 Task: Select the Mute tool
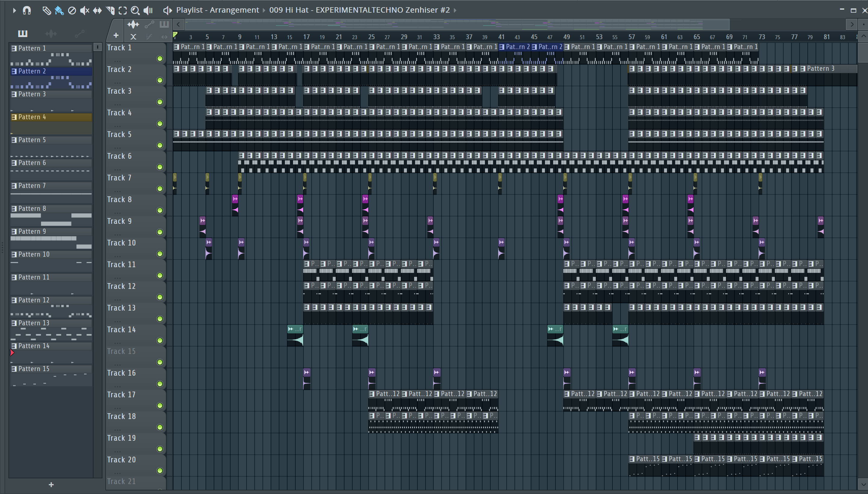click(84, 11)
